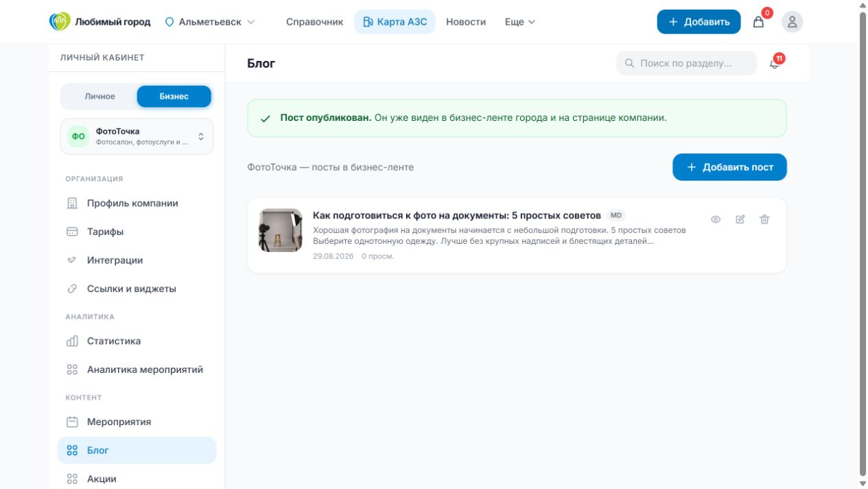
Task: Click the page vertical scrollbar
Action: (x=863, y=244)
